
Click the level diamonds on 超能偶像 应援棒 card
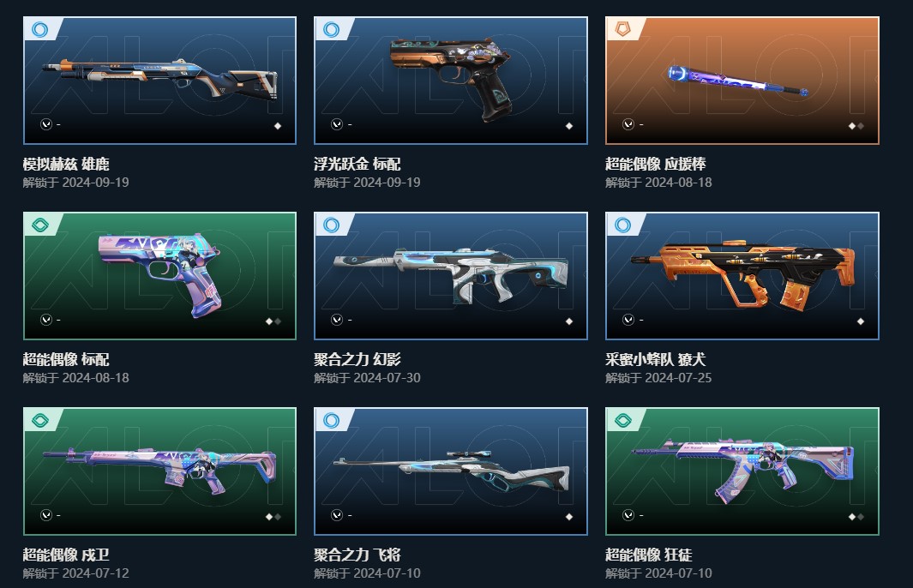pyautogui.click(x=856, y=126)
